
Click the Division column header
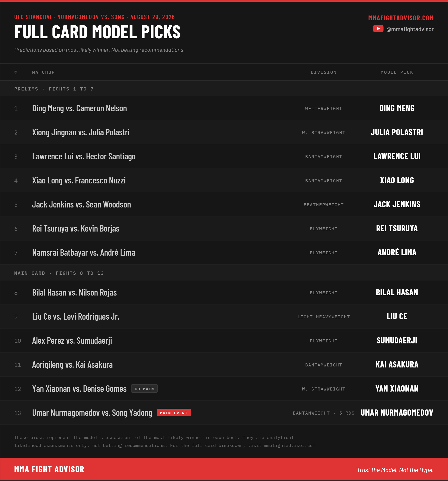click(324, 72)
